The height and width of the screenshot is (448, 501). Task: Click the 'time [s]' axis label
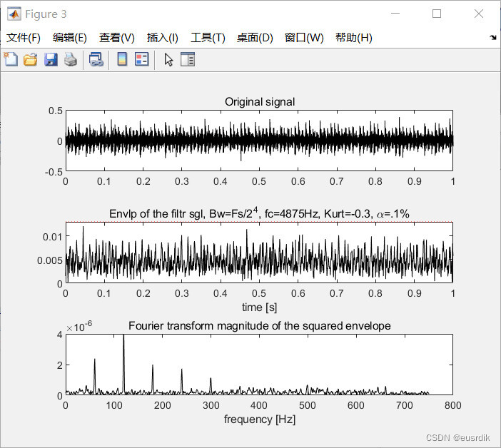[259, 307]
